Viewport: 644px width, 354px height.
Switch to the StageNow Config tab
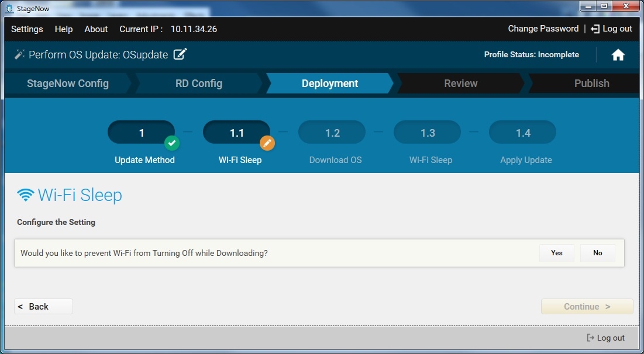point(68,84)
